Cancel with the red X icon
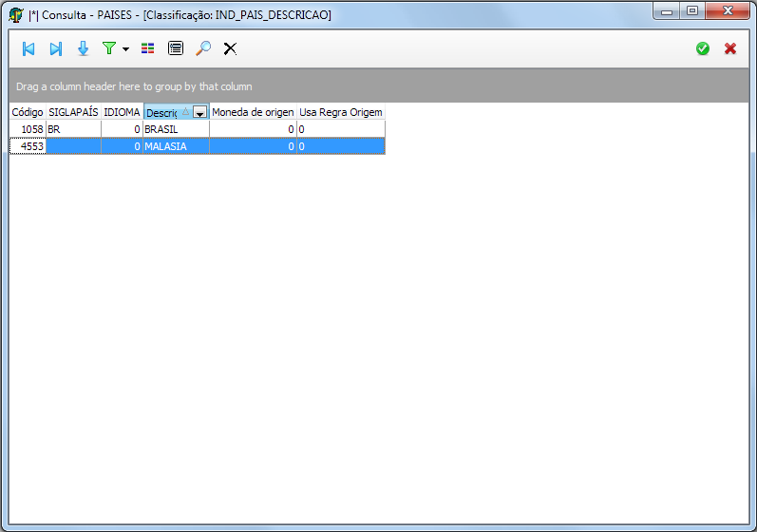This screenshot has height=532, width=757. coord(730,48)
